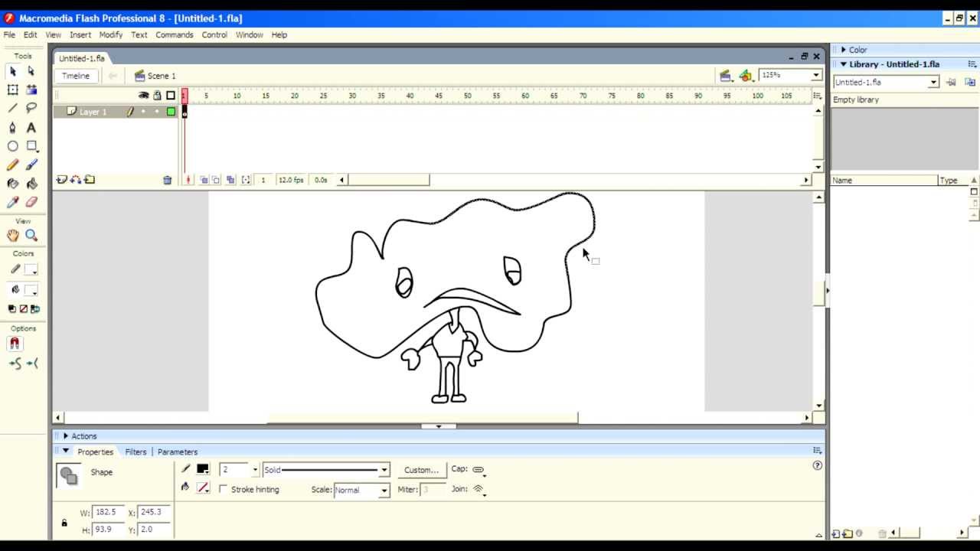Select the Line tool

12,108
